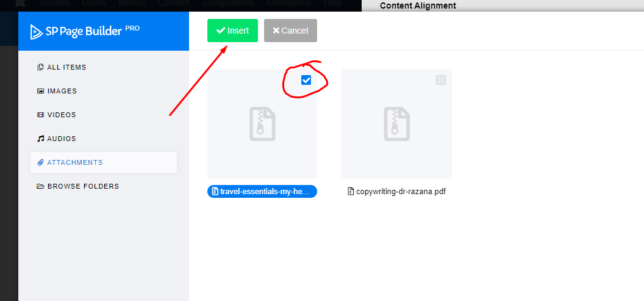Click the Attachments paperclip icon
The image size is (644, 301).
click(x=40, y=162)
